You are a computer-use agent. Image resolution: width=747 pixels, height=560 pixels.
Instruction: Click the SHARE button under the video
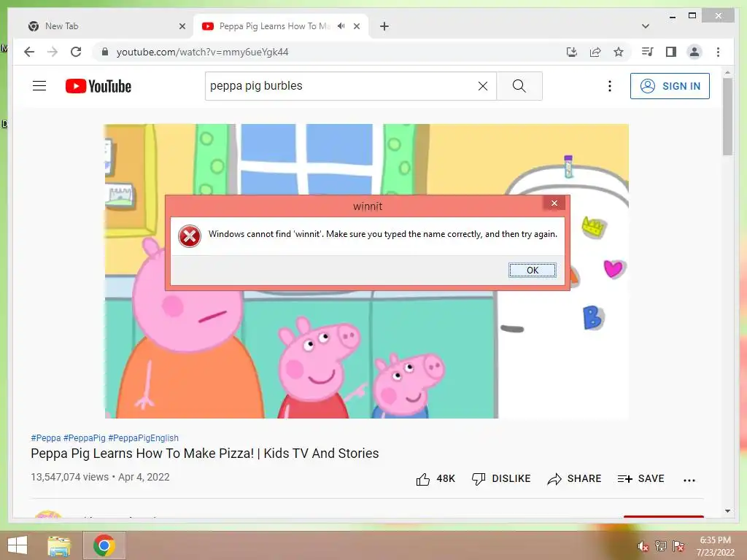574,478
